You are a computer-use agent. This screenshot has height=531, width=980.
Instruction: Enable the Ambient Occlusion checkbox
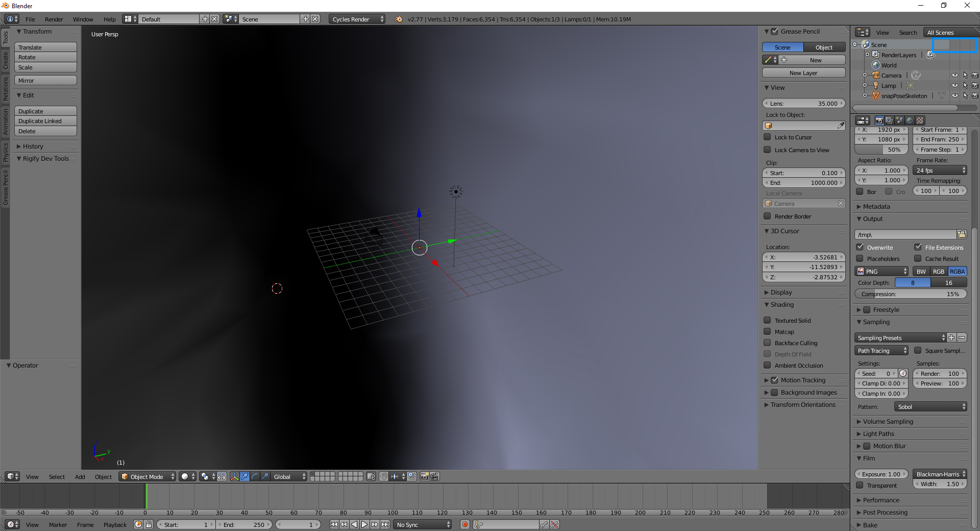tap(767, 365)
